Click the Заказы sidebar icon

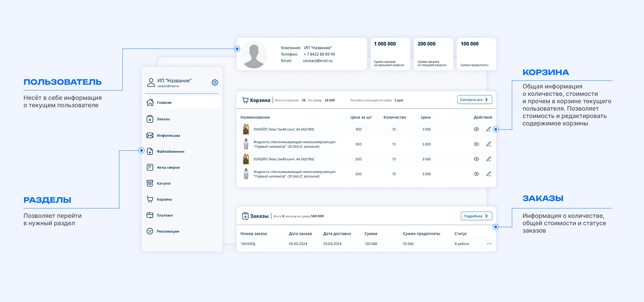[150, 119]
